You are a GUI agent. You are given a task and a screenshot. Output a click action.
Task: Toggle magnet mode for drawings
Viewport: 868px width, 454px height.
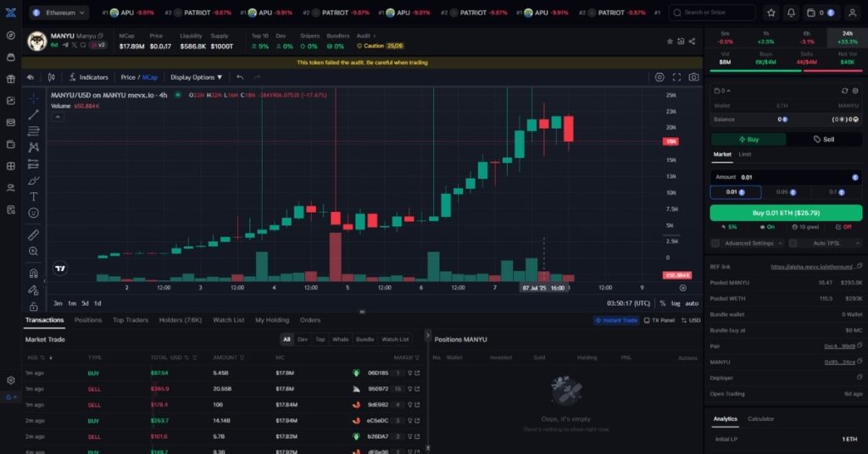click(x=34, y=274)
